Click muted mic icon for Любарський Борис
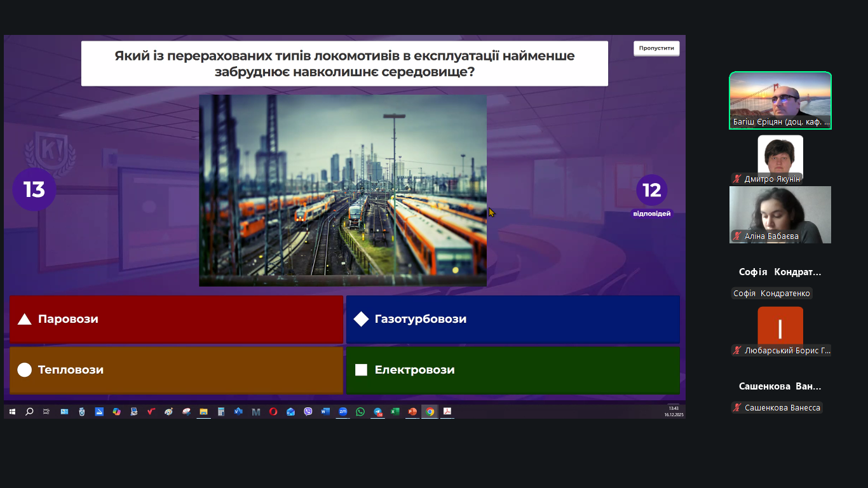 click(x=737, y=351)
